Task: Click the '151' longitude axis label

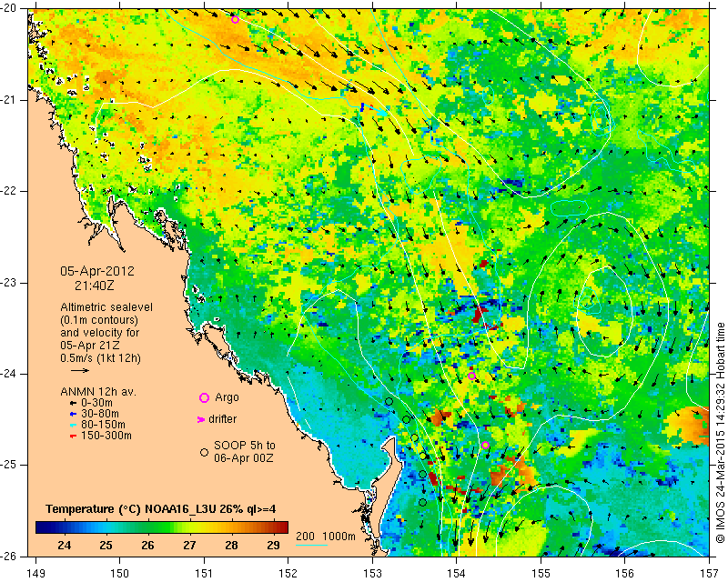Action: click(x=204, y=574)
